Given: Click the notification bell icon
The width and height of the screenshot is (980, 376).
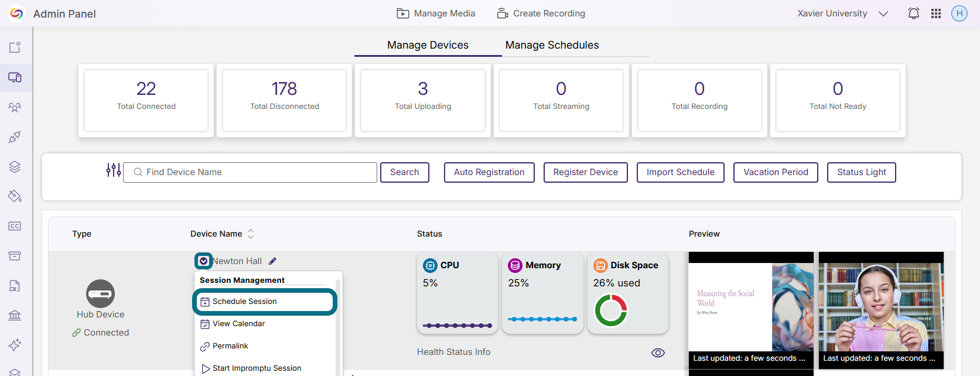Looking at the screenshot, I should pyautogui.click(x=913, y=13).
